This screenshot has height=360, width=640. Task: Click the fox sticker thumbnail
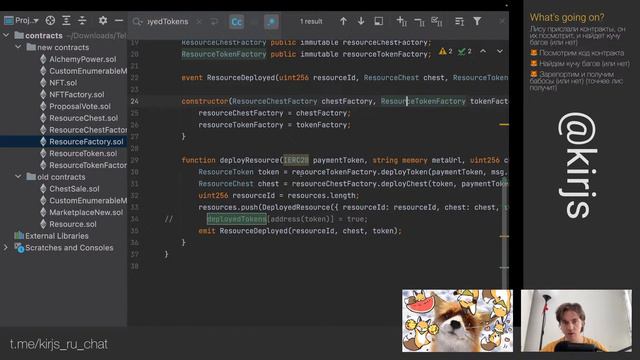click(x=458, y=321)
